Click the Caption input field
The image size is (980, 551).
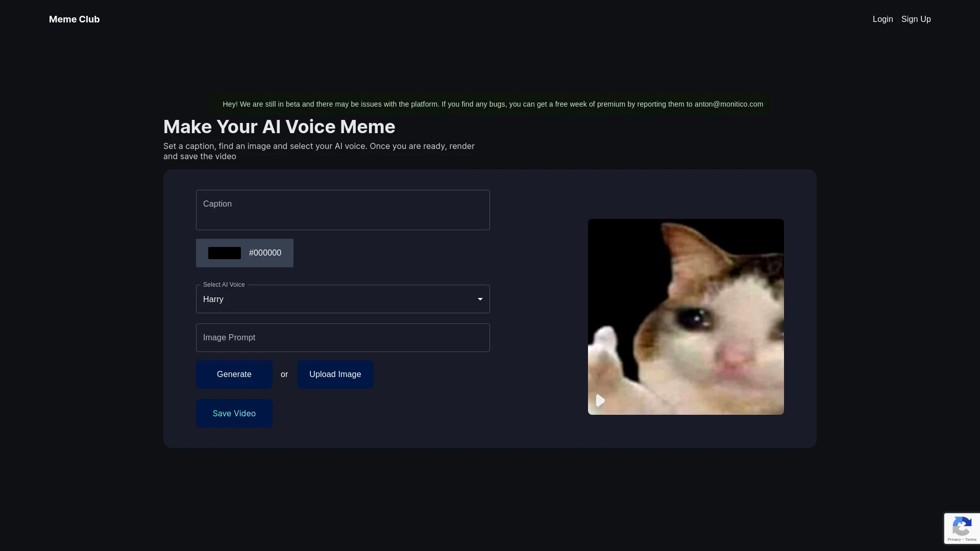pos(342,209)
